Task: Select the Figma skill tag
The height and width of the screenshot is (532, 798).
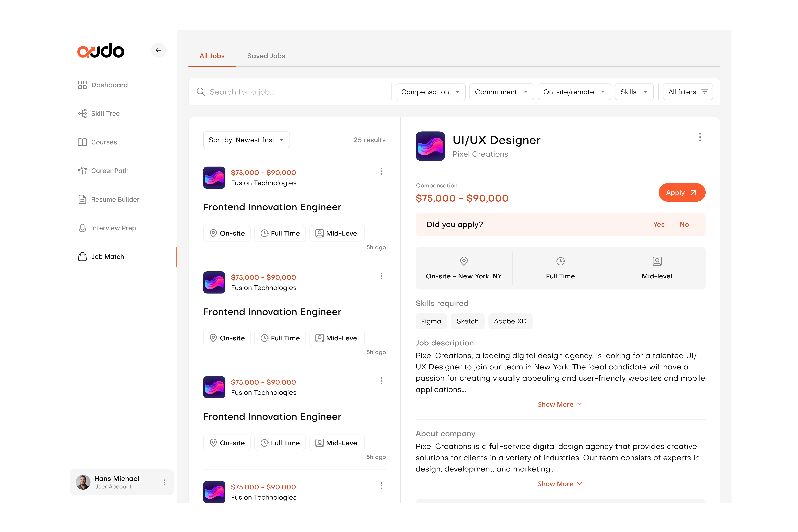Action: tap(431, 321)
